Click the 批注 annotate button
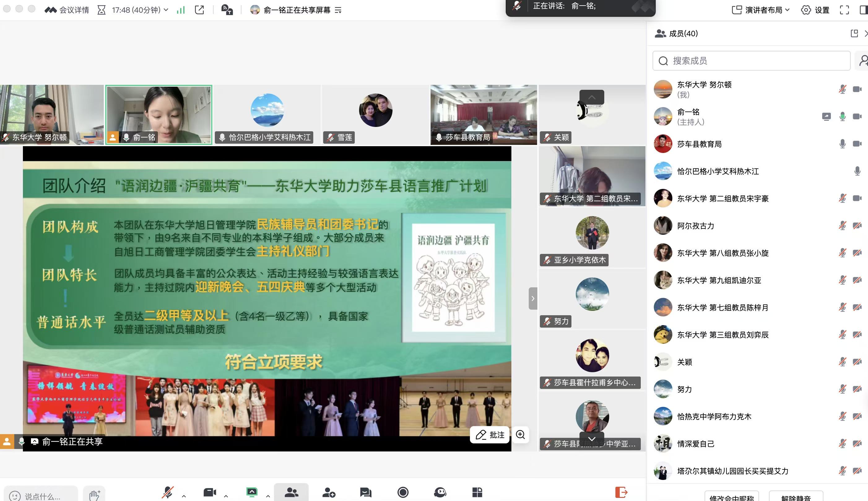 pyautogui.click(x=490, y=435)
